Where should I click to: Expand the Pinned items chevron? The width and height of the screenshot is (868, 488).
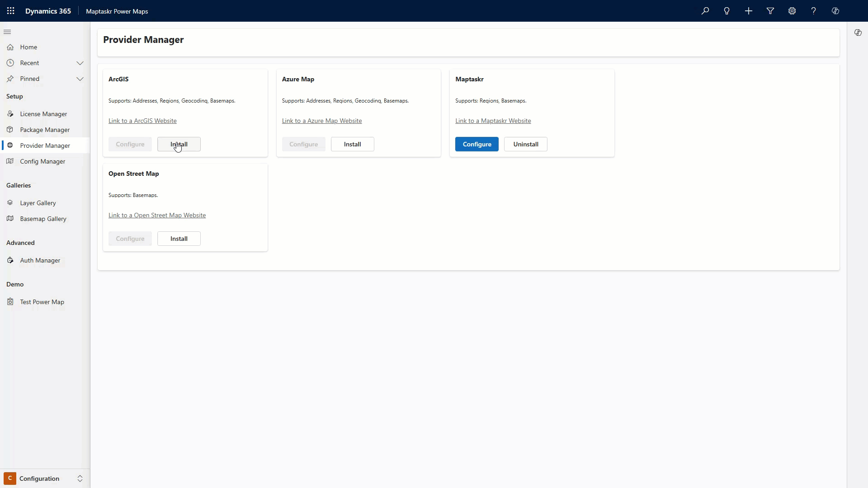pyautogui.click(x=80, y=79)
